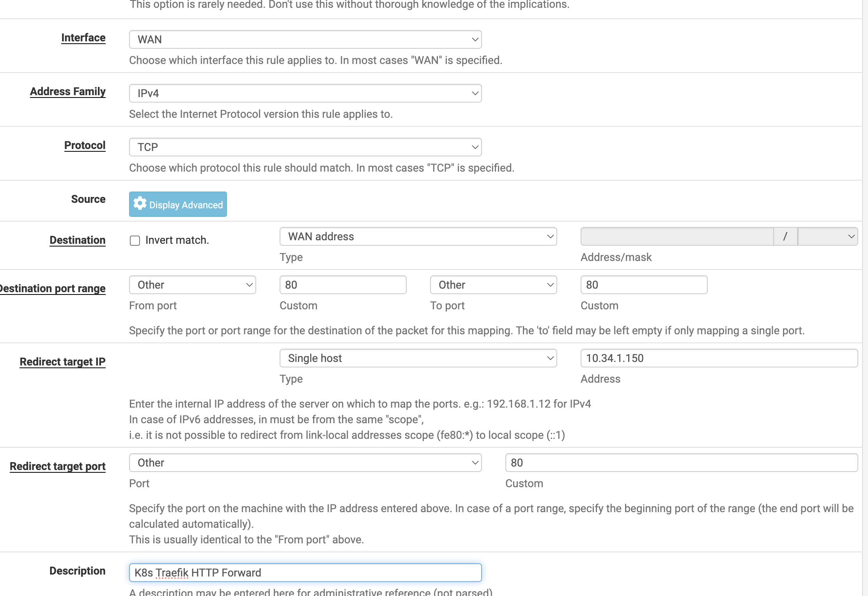Open the Redirect target IP Single host dropdown
The width and height of the screenshot is (868, 596).
pos(418,358)
